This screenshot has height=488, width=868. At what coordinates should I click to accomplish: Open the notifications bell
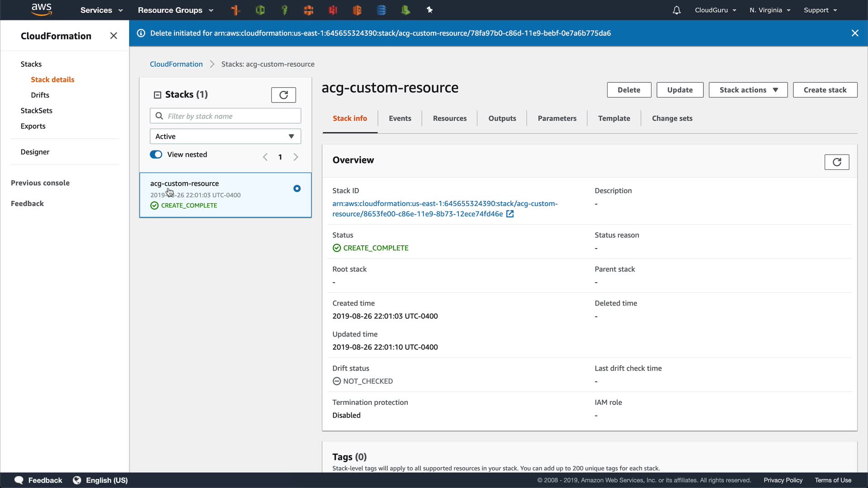click(676, 10)
